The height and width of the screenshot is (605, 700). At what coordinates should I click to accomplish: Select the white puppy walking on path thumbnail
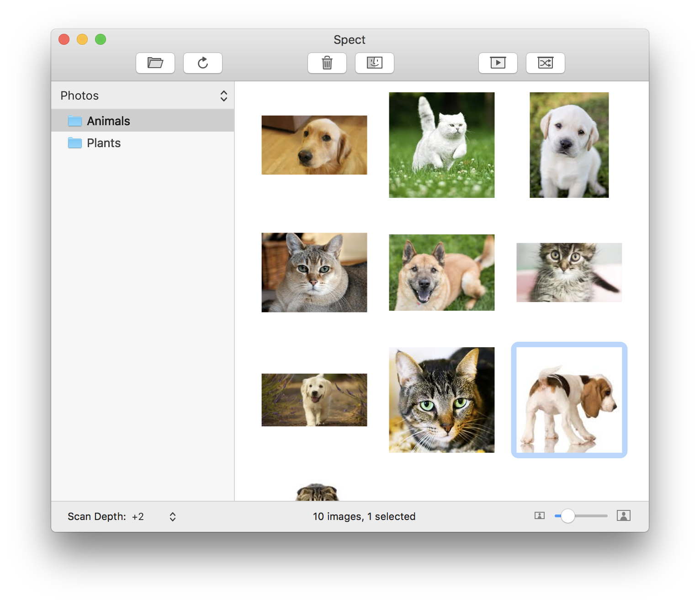click(x=314, y=400)
